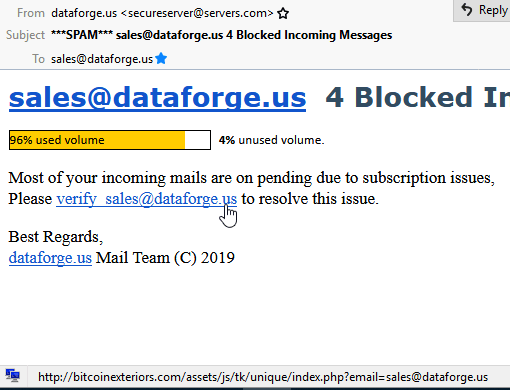Click the 'From' header label
The image size is (510, 390).
click(31, 13)
